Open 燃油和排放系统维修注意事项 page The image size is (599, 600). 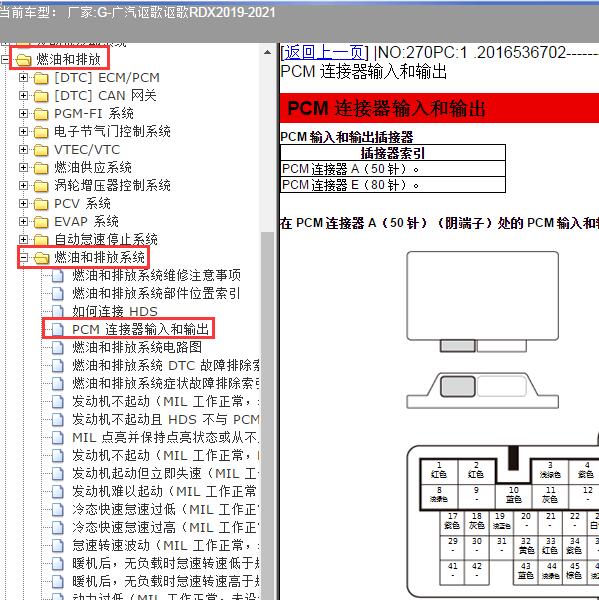[x=156, y=275]
